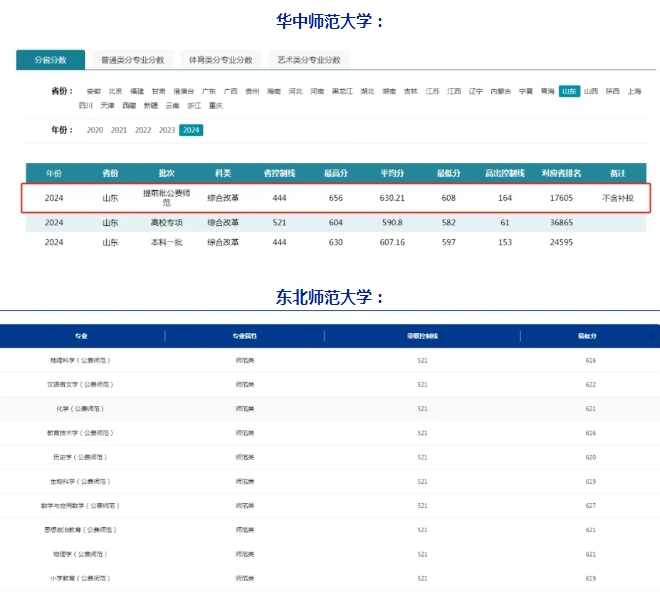Click the 汉语言文学（公费师范） major row
The width and height of the screenshot is (660, 605).
coord(330,384)
